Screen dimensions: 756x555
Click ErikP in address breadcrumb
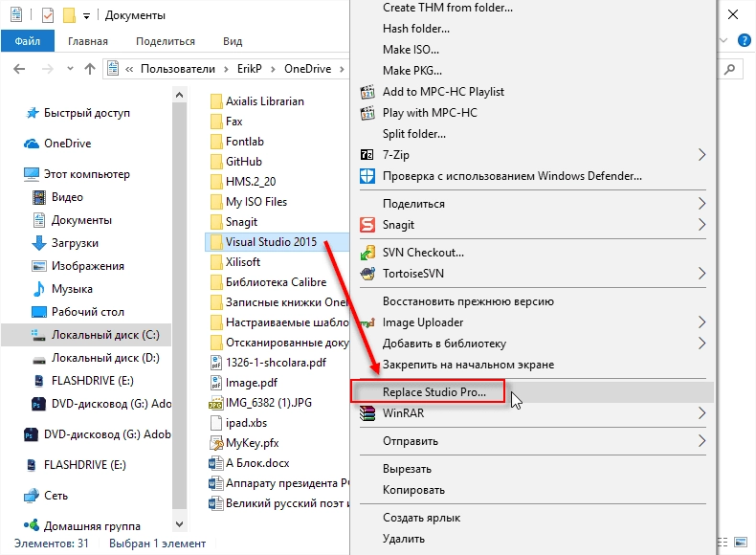point(249,69)
